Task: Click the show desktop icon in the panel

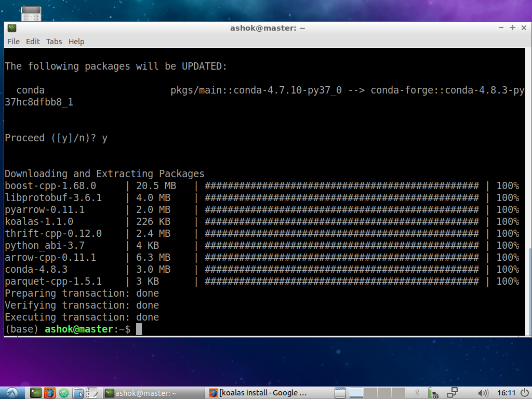Action: [x=340, y=393]
